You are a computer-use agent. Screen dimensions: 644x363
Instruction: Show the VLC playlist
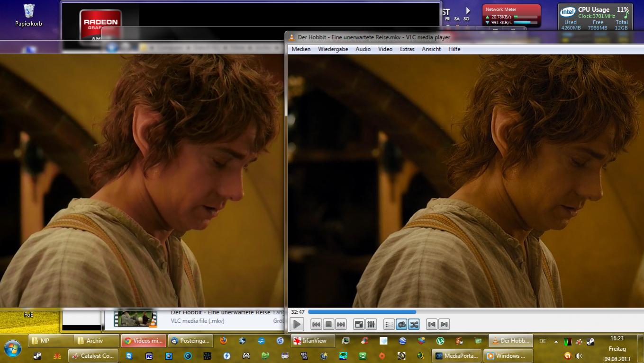(389, 324)
